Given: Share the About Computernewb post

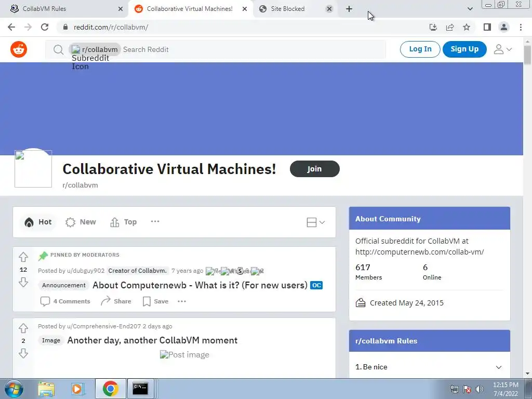Looking at the screenshot, I should coord(116,301).
